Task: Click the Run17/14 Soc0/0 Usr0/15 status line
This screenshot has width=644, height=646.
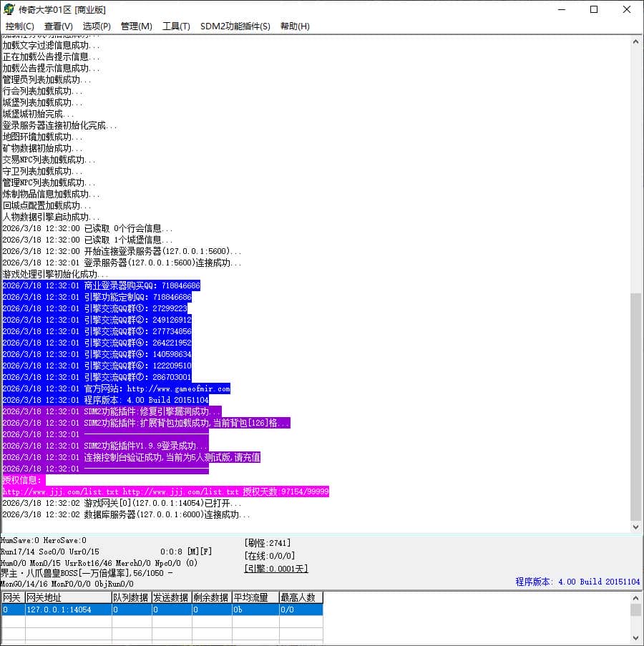Action: 49,552
